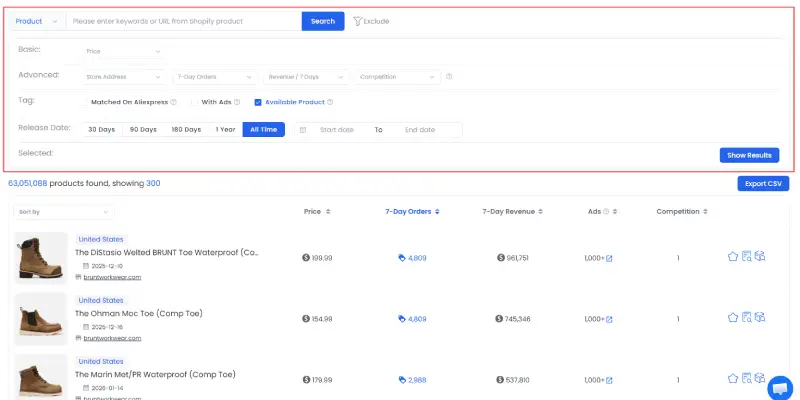Click the 154.99 price value
Viewport: 800px width, 400px height.
click(x=321, y=319)
